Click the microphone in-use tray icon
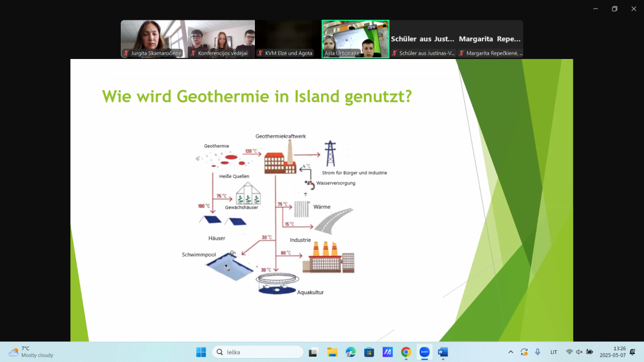Screen dimensions: 644x362 point(538,352)
